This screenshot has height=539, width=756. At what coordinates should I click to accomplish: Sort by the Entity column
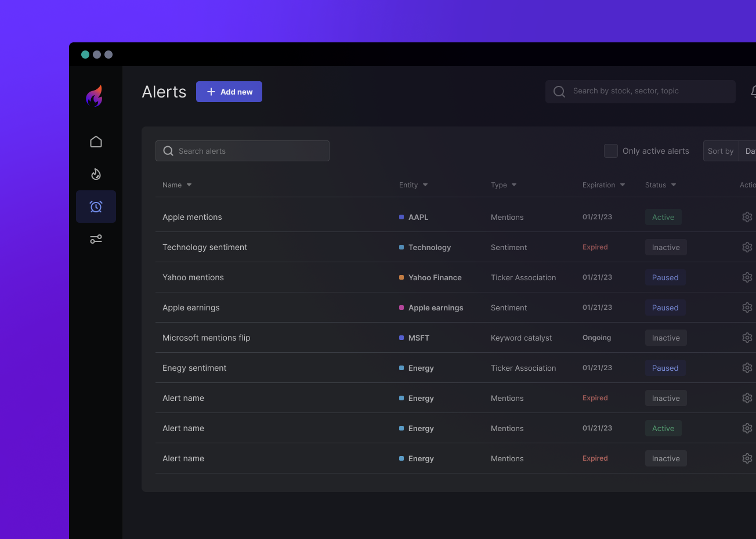(x=413, y=185)
